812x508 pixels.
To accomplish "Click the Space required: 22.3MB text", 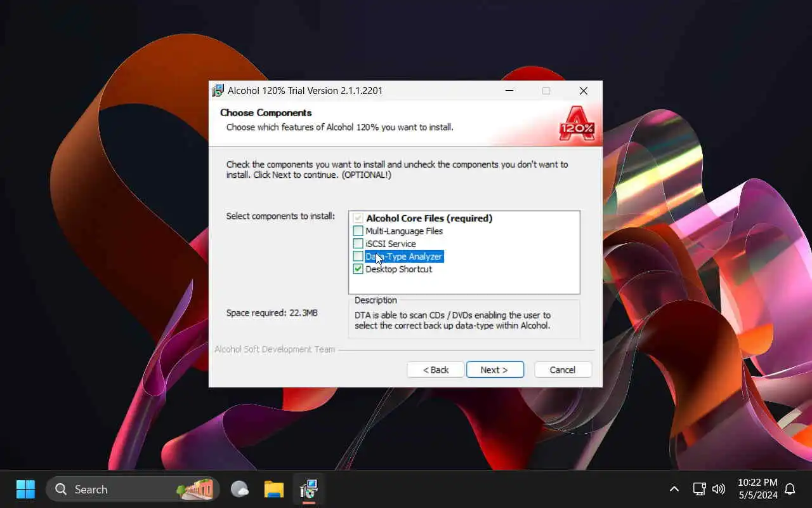I will click(x=272, y=313).
